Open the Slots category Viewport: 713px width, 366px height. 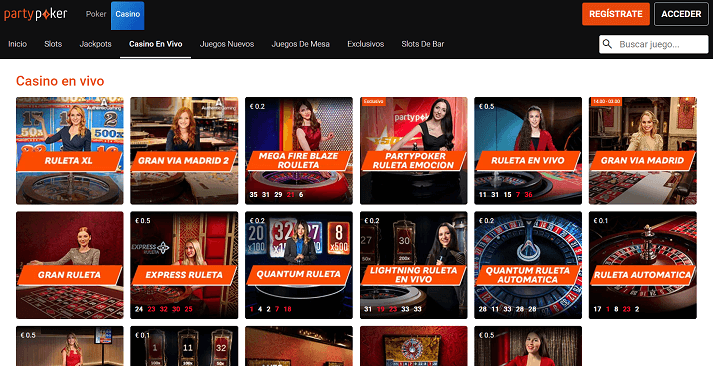click(x=53, y=44)
